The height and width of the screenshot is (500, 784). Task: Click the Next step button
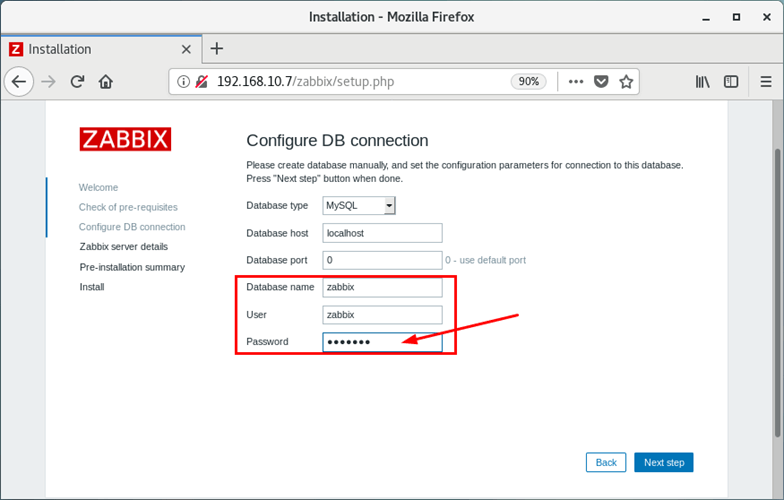[664, 462]
